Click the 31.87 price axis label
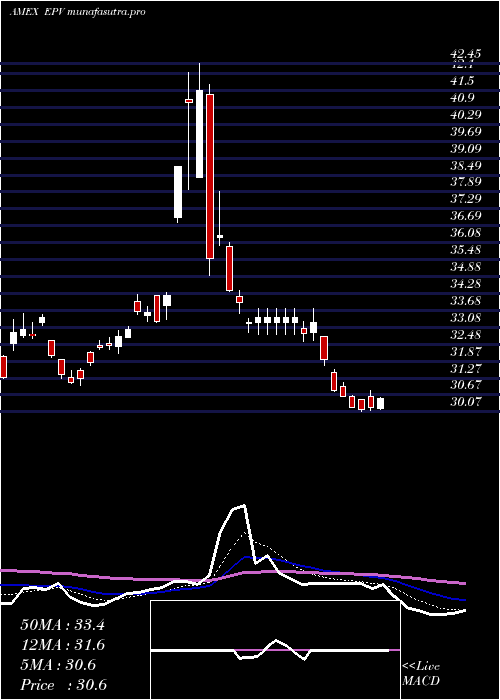This screenshot has height=700, width=500. (x=466, y=352)
